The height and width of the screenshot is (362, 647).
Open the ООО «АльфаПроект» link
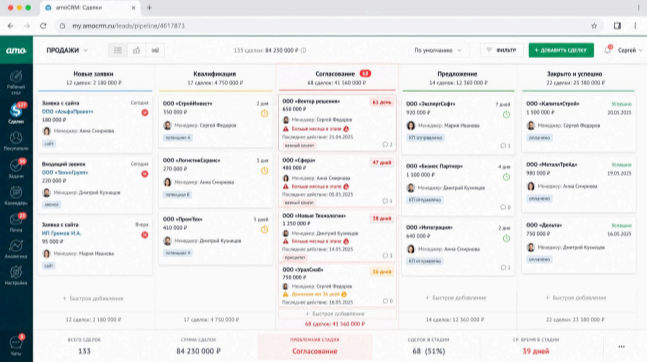[x=68, y=111]
